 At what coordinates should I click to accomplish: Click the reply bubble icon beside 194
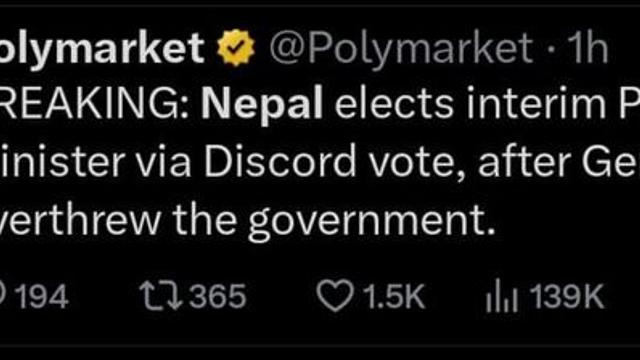(3, 296)
